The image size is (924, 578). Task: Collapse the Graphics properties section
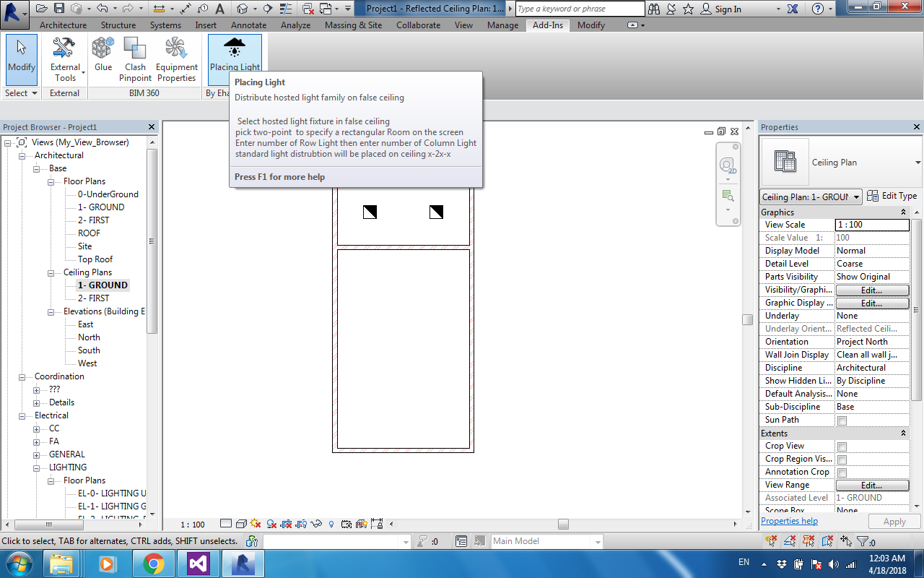903,212
